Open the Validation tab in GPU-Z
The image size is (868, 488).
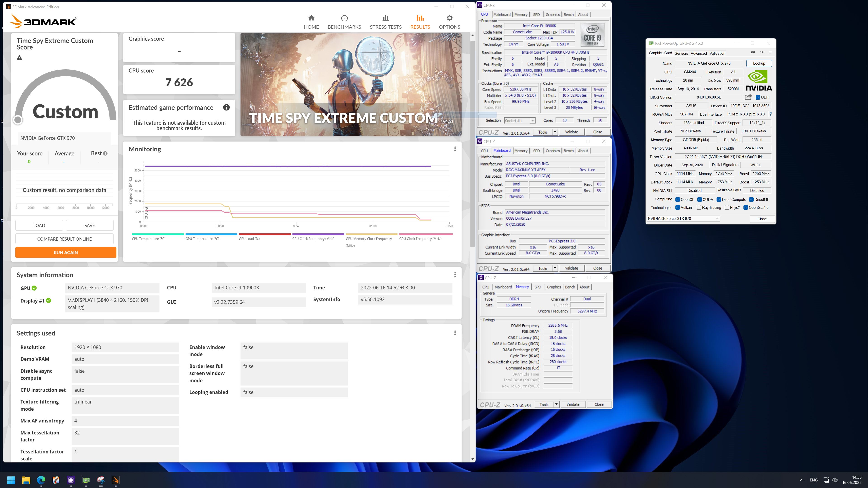click(x=717, y=53)
